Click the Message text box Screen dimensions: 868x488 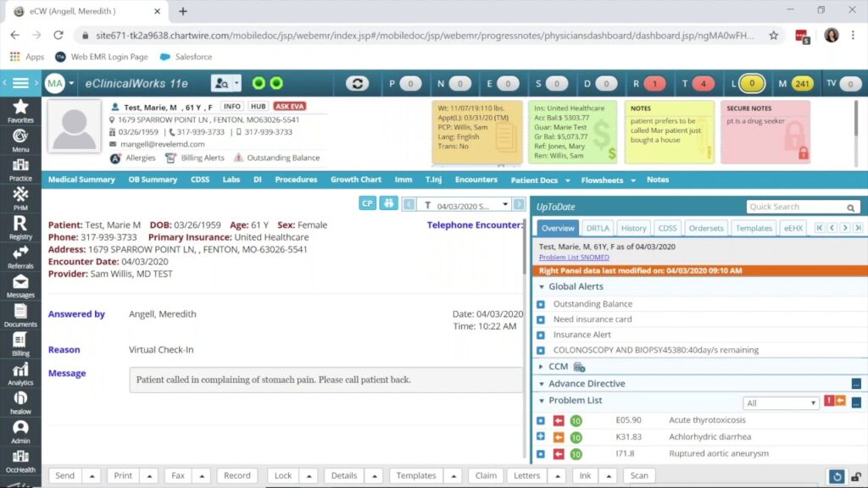325,380
